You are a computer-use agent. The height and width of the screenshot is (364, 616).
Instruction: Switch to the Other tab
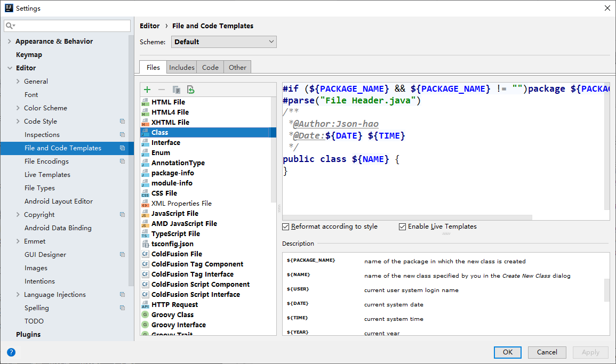point(237,68)
